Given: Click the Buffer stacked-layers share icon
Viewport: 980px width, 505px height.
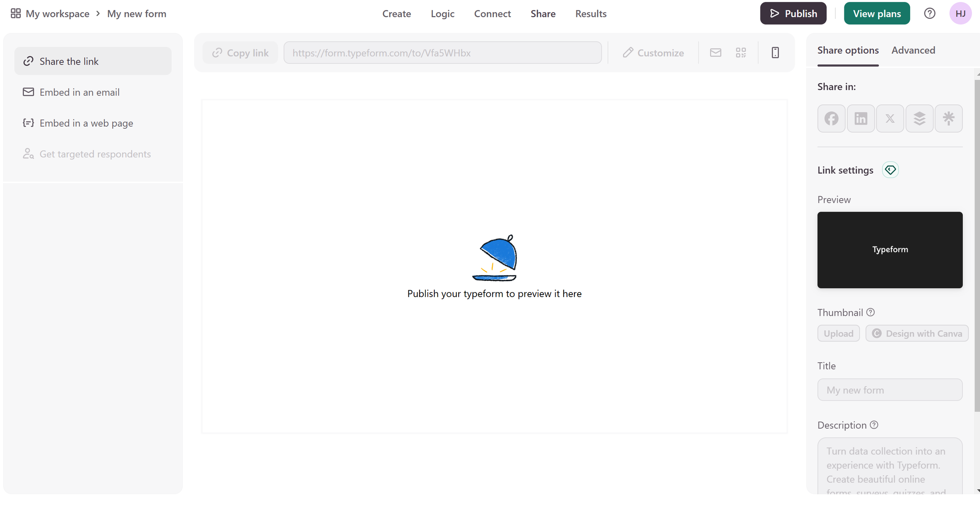Looking at the screenshot, I should (x=919, y=118).
